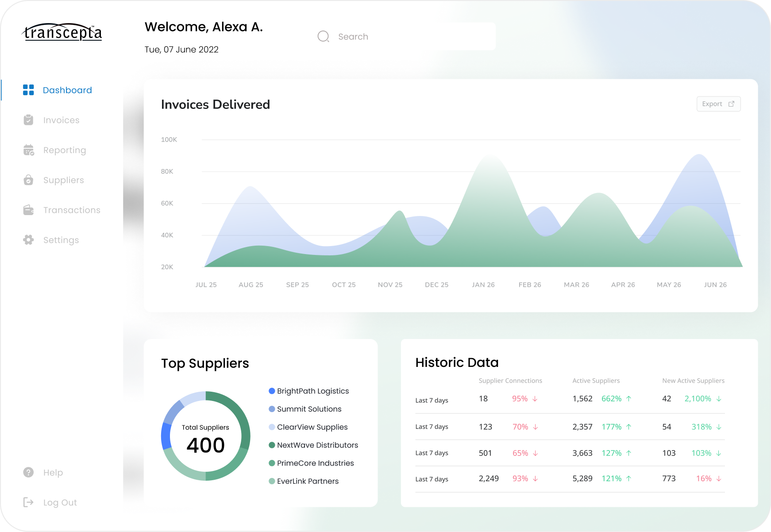Click the NextWave Distributors green legend dot
The height and width of the screenshot is (532, 771).
272,445
